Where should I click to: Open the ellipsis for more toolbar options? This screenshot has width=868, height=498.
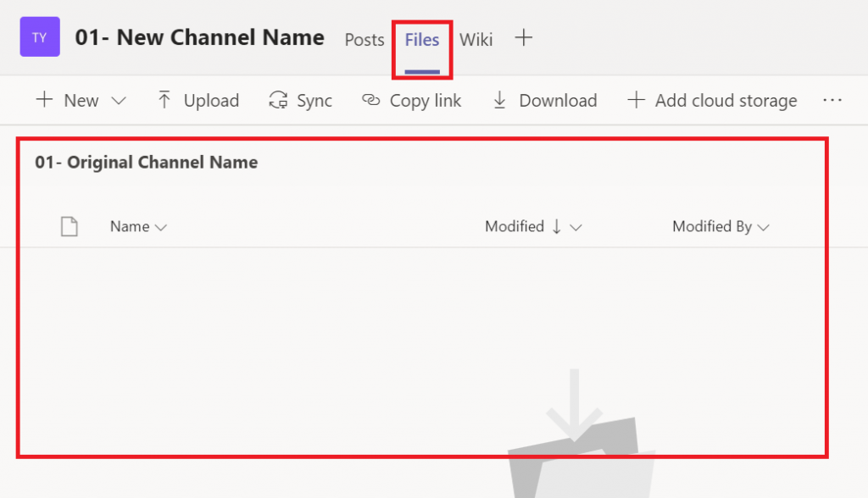click(832, 100)
